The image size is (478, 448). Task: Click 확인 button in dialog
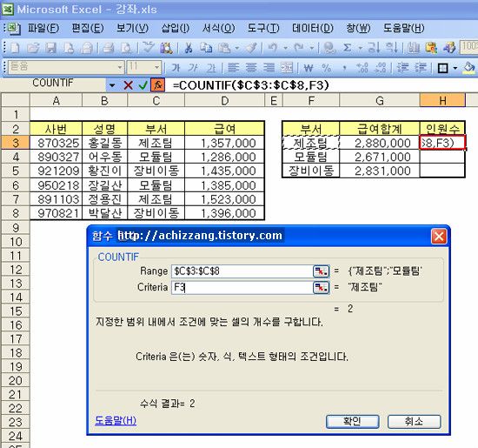pyautogui.click(x=352, y=421)
